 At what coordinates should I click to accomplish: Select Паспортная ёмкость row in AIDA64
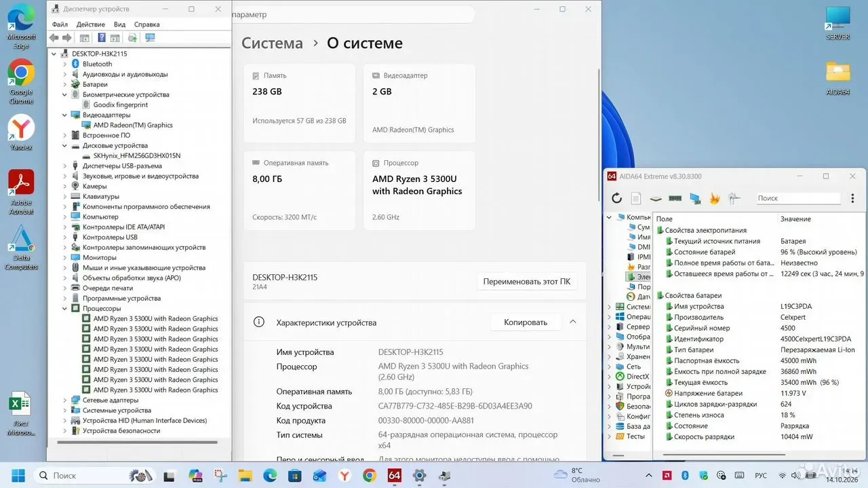(759, 360)
